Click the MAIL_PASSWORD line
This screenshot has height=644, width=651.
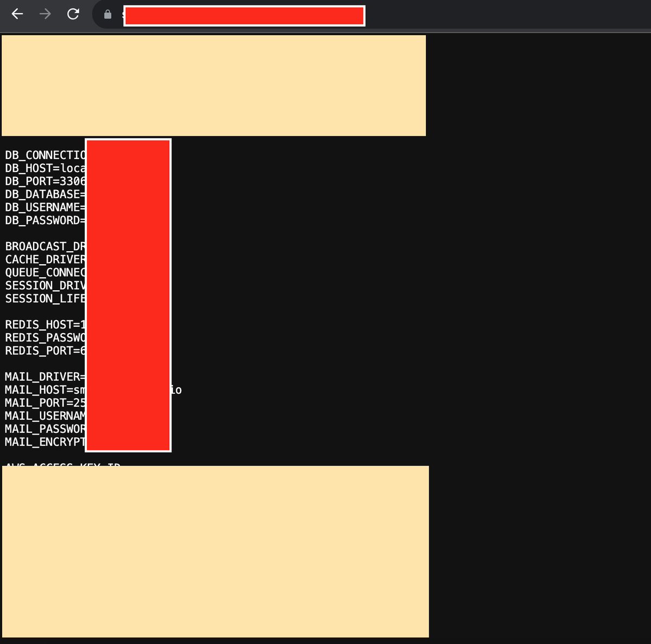pyautogui.click(x=45, y=429)
